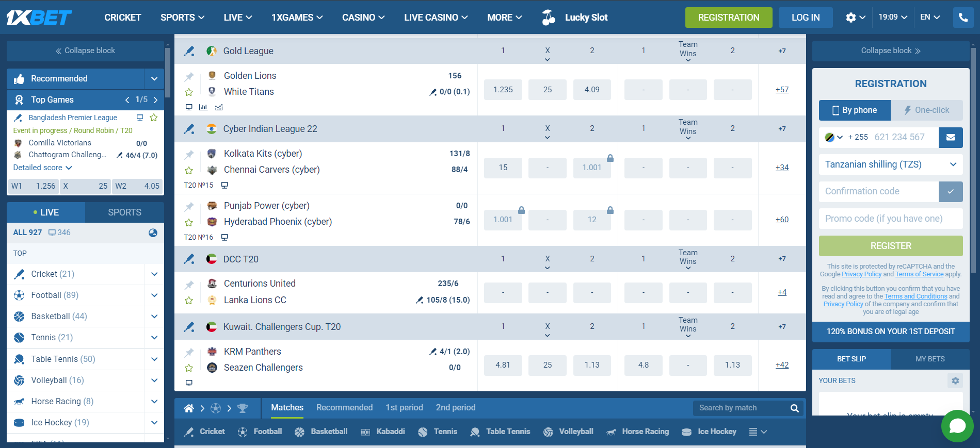Open the country code flag dropdown
980x448 pixels.
[833, 137]
